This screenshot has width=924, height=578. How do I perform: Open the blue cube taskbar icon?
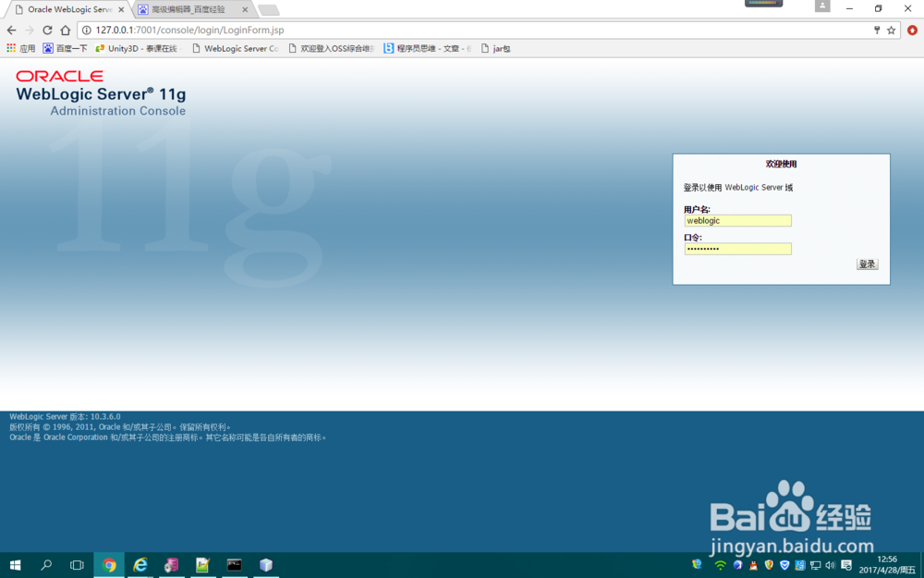click(x=266, y=565)
